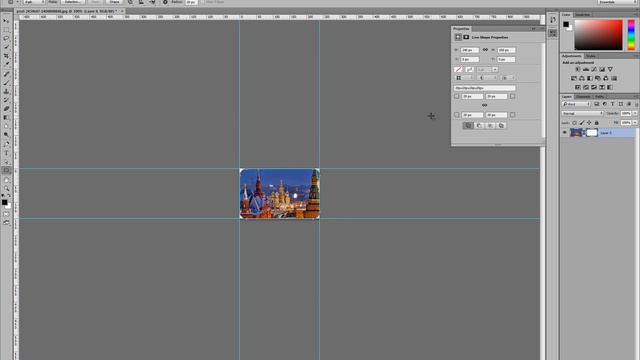Add a Hue/Saturation adjustment
This screenshot has width=640, height=360.
(574, 78)
